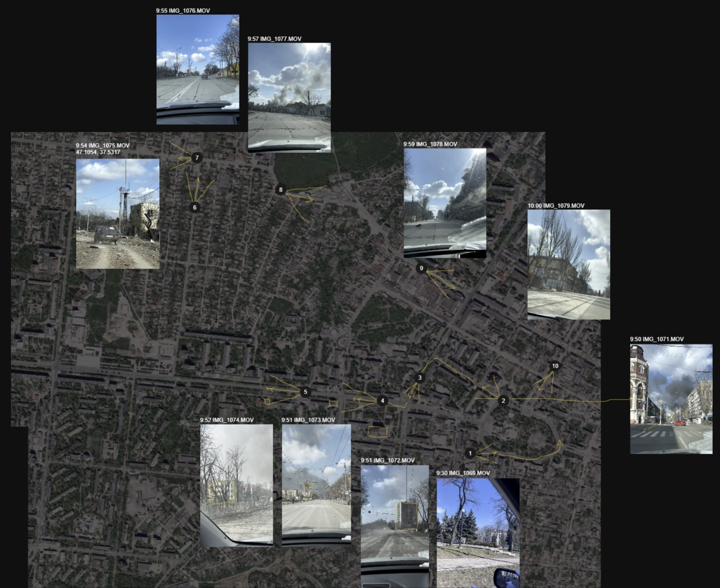Select map marker number 10
This screenshot has width=720, height=588.
click(x=555, y=366)
